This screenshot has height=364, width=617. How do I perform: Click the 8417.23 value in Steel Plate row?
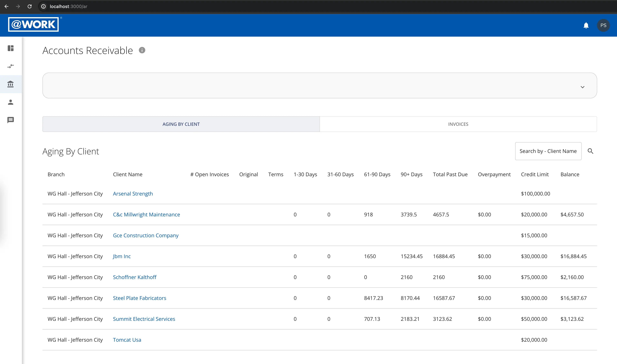click(x=373, y=298)
